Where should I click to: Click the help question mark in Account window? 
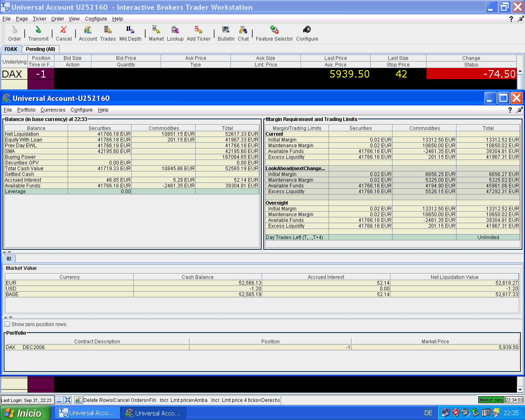510,110
